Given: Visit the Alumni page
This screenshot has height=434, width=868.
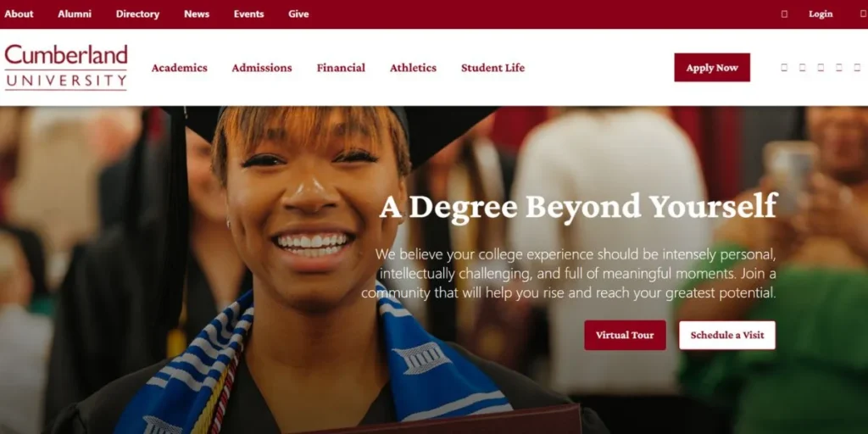Looking at the screenshot, I should (75, 14).
